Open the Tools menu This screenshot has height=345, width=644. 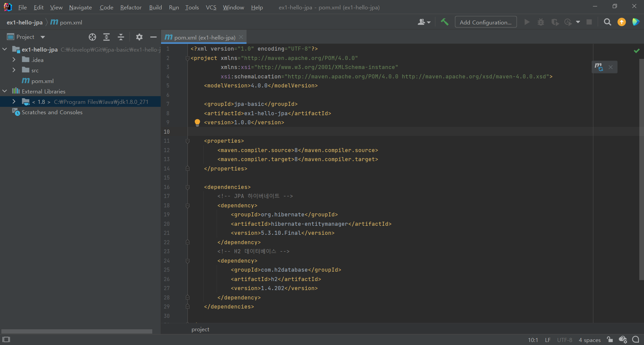(192, 7)
